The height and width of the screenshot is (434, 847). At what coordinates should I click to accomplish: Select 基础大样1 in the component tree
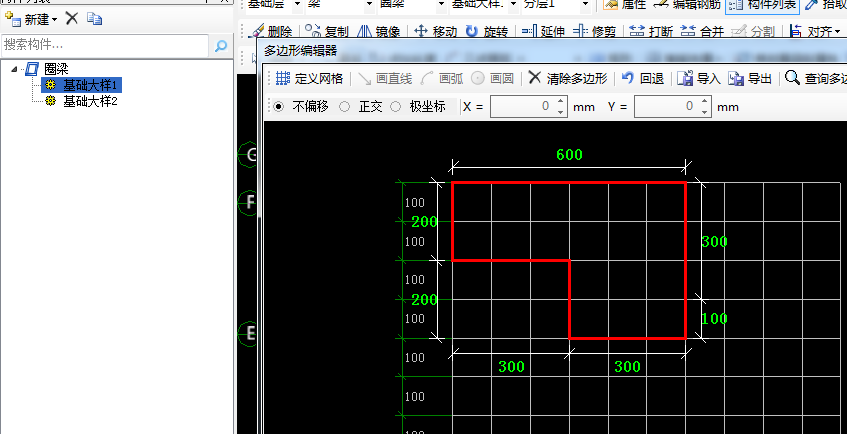pyautogui.click(x=90, y=85)
